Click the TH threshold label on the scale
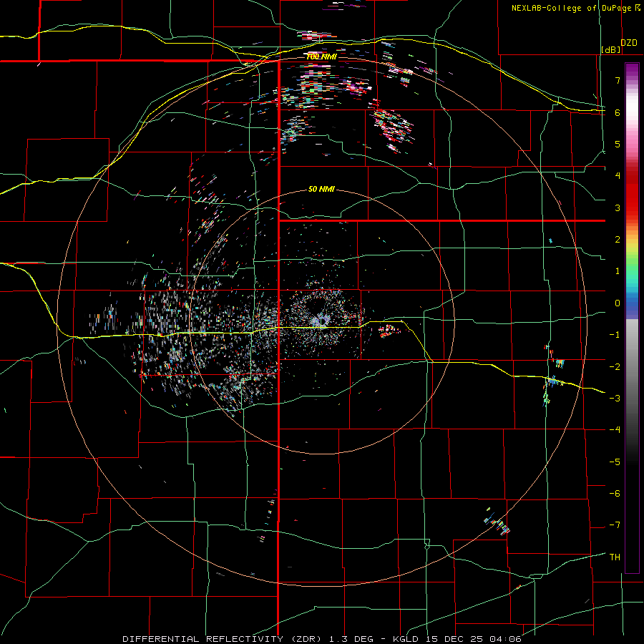644x644 pixels. (x=615, y=557)
